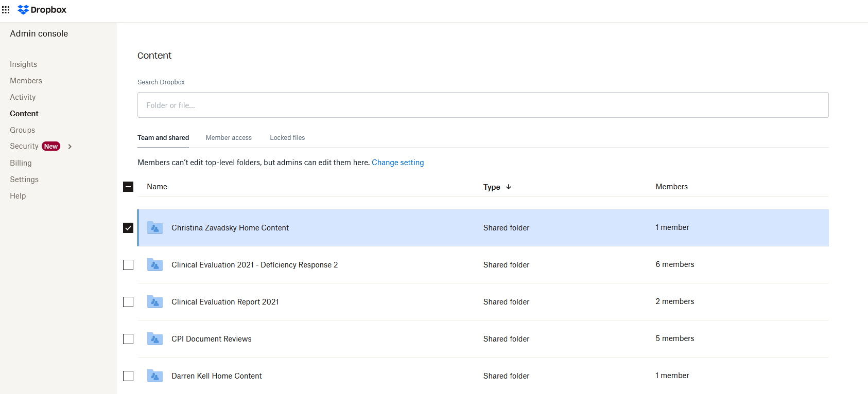868x394 pixels.
Task: Click '2 members' in Clinical Evaluation Report row
Action: click(x=675, y=301)
